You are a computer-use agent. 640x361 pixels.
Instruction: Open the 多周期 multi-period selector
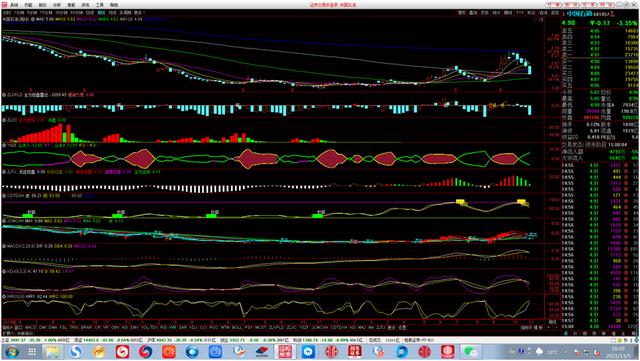click(x=126, y=13)
